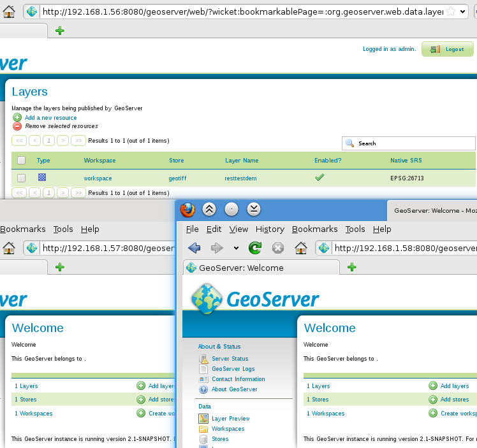477x448 pixels.
Task: Click raster type icon in resttestdem row
Action: coord(42,177)
